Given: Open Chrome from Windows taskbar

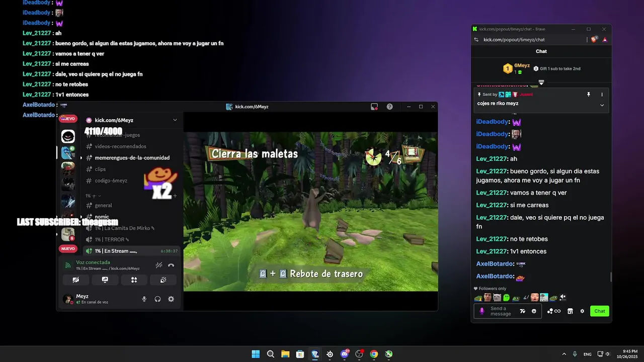Looking at the screenshot, I should coord(374,354).
